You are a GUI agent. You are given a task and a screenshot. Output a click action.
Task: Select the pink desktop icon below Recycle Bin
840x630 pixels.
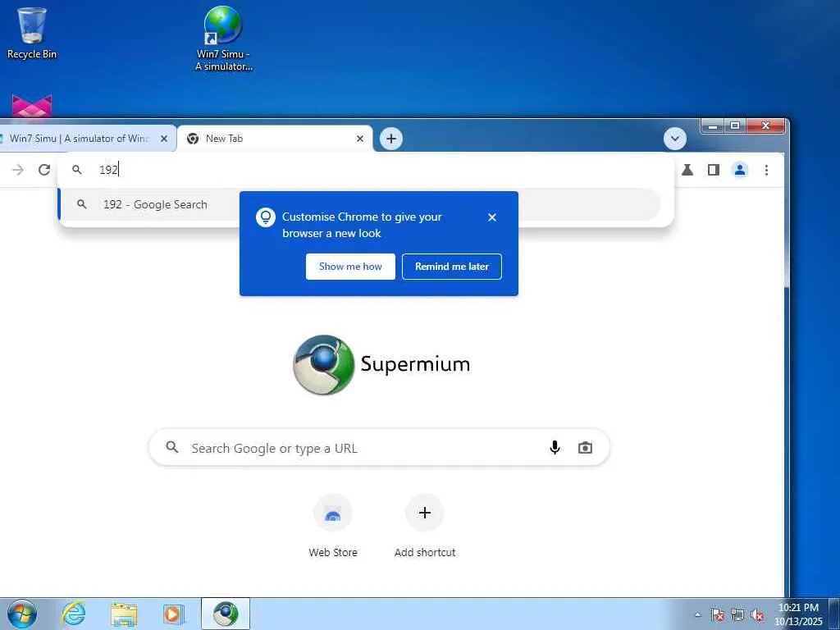32,106
